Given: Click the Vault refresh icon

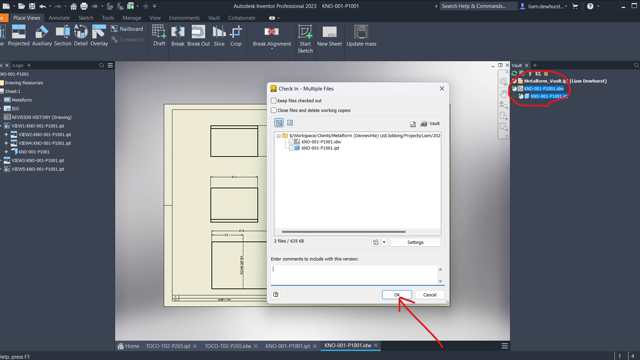Looking at the screenshot, I should pos(514,74).
